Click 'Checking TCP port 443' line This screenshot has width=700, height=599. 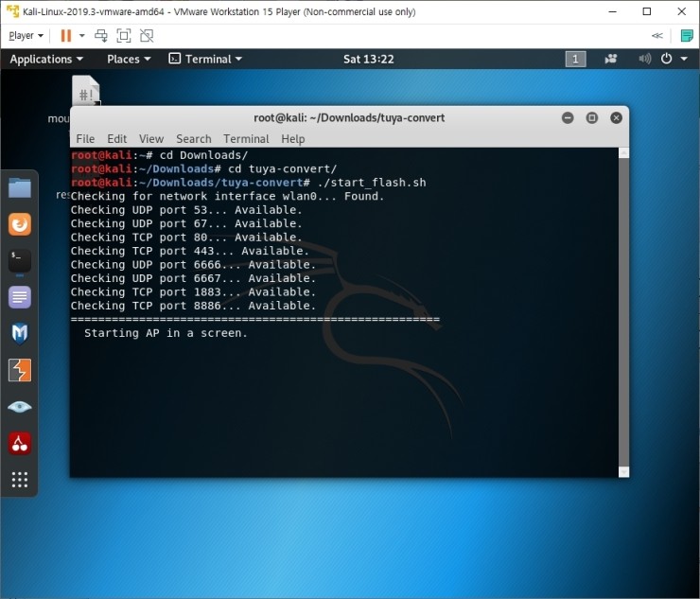tap(190, 251)
